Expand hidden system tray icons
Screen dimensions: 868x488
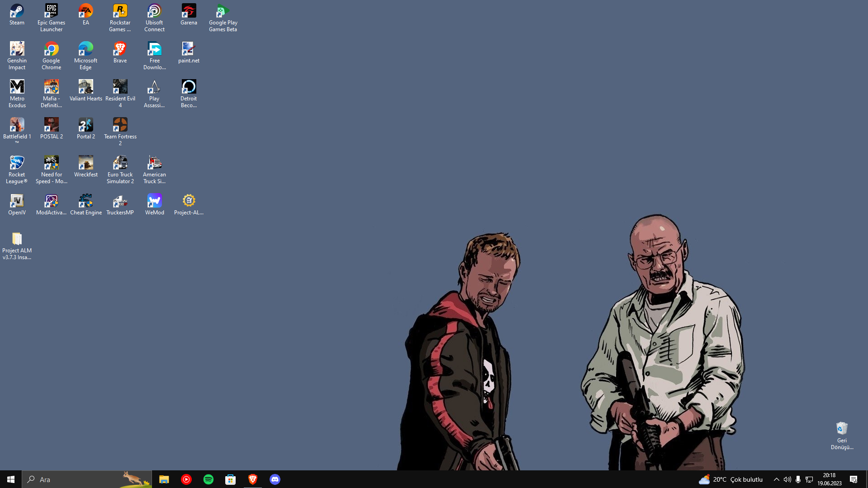tap(776, 479)
